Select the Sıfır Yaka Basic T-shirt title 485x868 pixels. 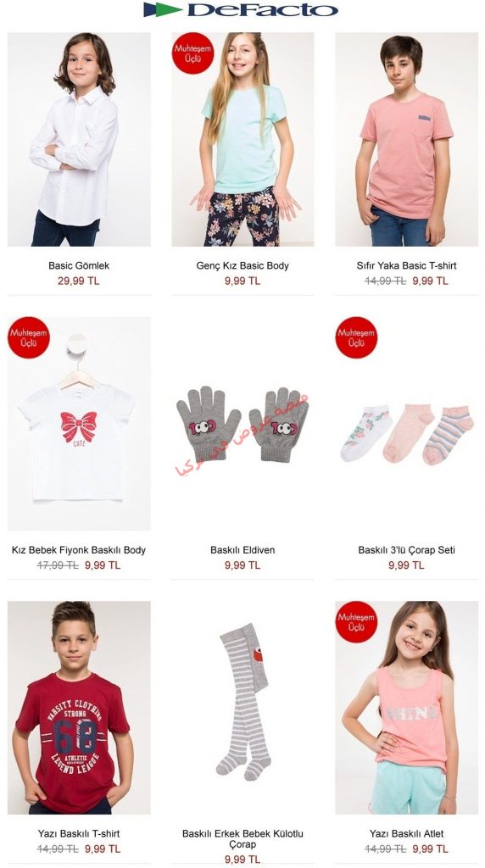(406, 265)
